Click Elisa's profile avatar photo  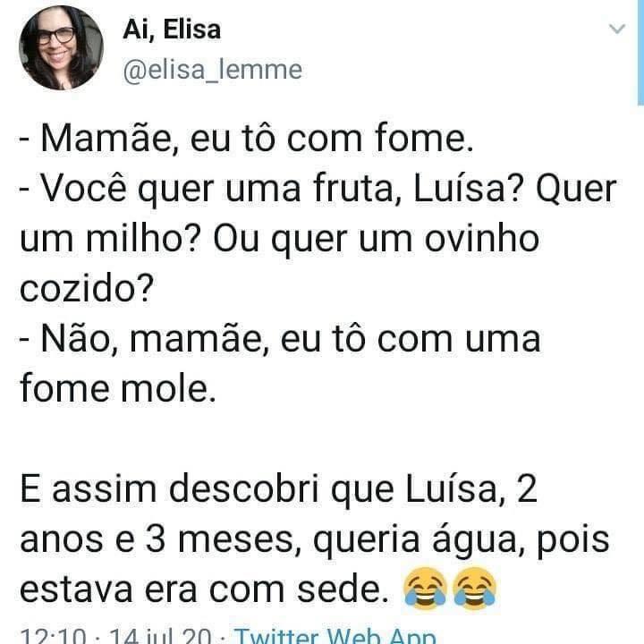point(62,48)
